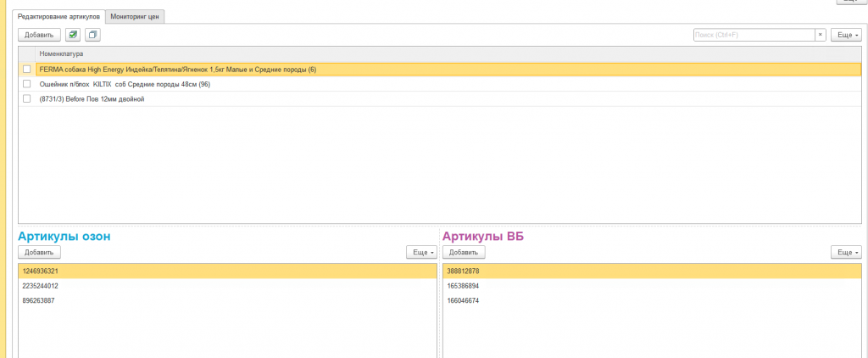868x358 pixels.
Task: Select ВБ article 388812878
Action: 652,271
